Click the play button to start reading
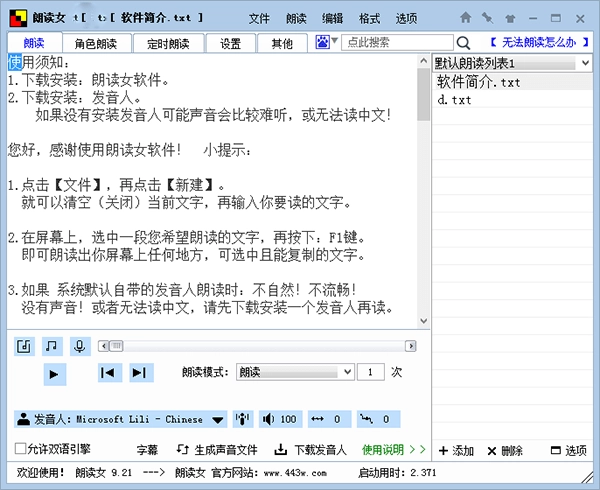600x490 pixels. 55,373
